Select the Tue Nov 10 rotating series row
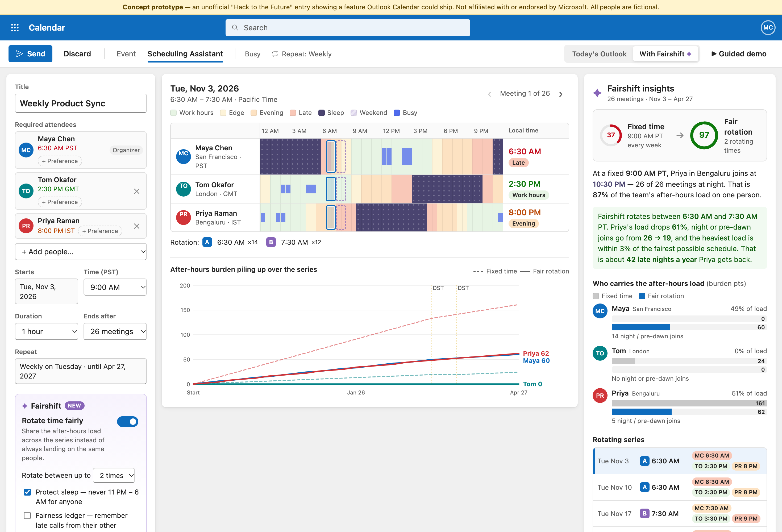782x532 pixels. pos(680,487)
